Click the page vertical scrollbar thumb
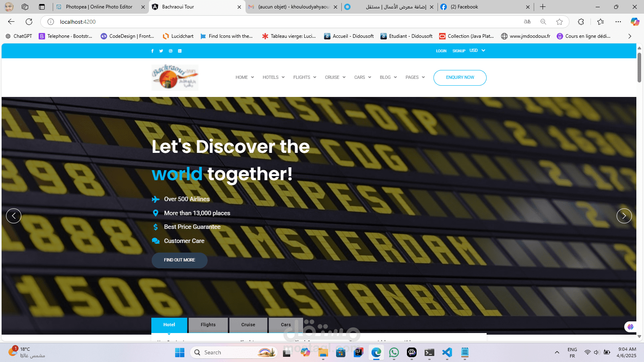 tap(639, 68)
